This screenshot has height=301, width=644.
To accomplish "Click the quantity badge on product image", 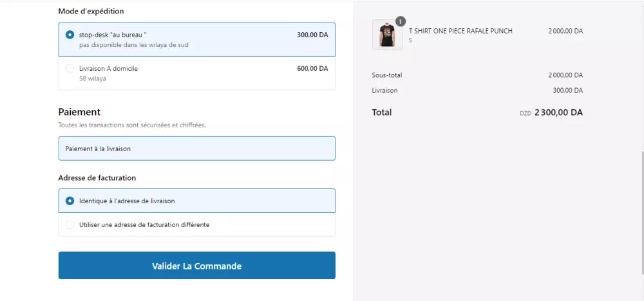I will [x=401, y=21].
